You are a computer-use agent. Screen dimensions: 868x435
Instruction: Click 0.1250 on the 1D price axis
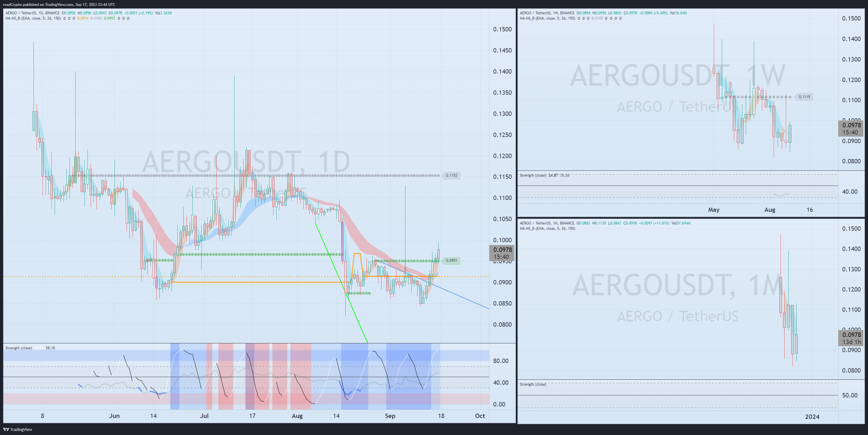pyautogui.click(x=502, y=135)
